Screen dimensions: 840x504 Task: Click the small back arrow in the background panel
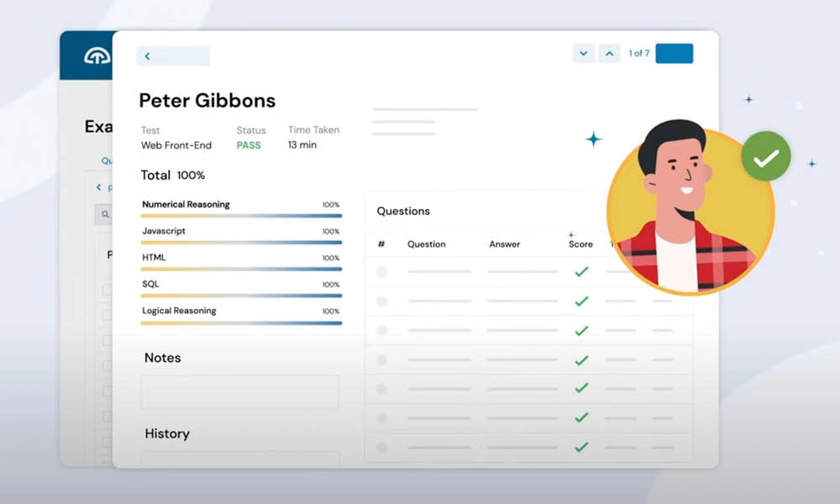tap(98, 187)
